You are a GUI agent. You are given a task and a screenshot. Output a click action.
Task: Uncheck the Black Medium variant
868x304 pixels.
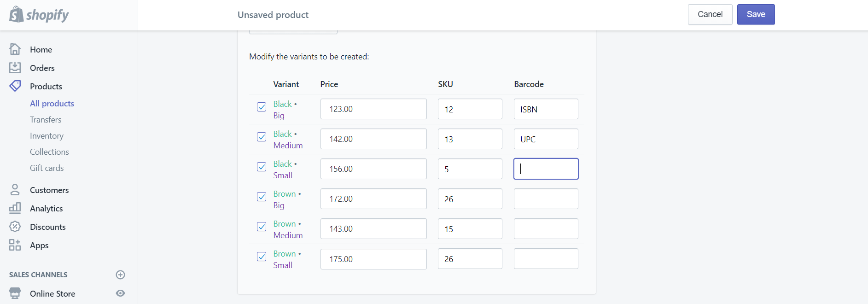tap(262, 137)
